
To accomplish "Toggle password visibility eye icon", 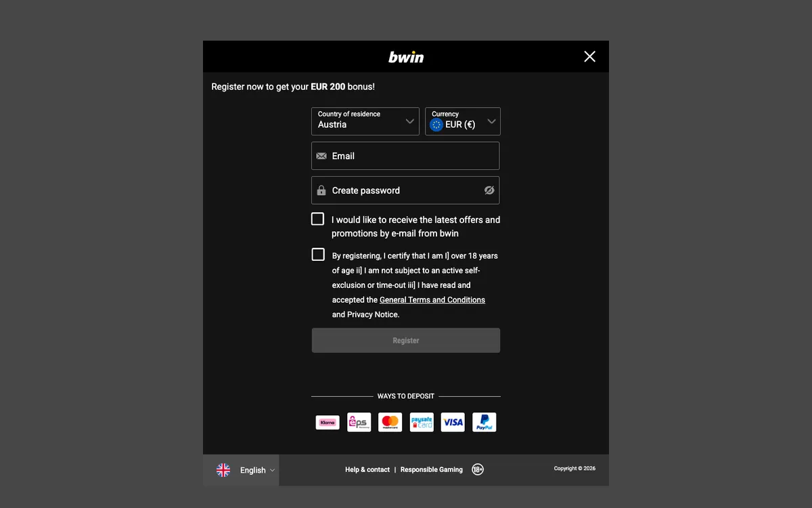I will (489, 190).
